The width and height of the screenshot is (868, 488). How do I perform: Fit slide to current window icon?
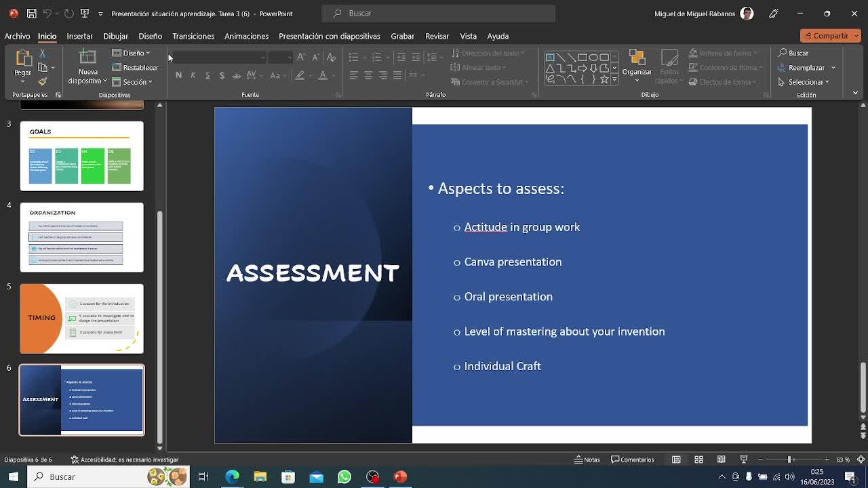(860, 460)
